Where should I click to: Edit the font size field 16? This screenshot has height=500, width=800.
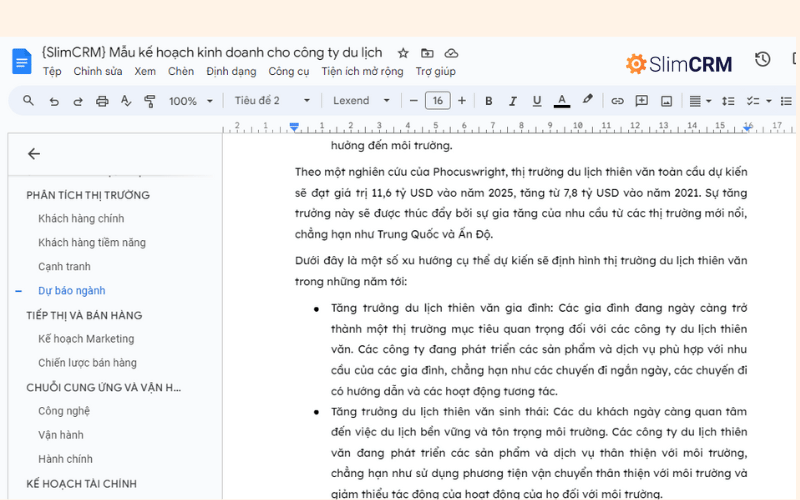pos(438,101)
